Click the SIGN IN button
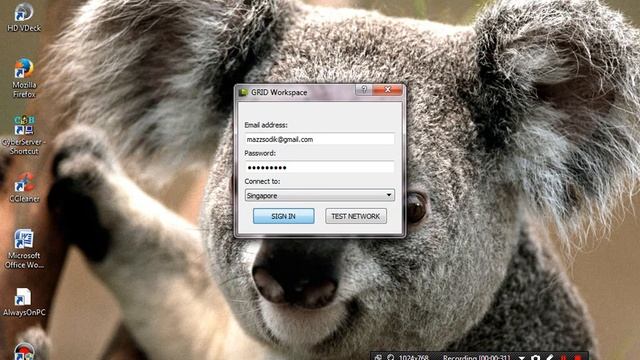640x360 pixels. click(284, 216)
